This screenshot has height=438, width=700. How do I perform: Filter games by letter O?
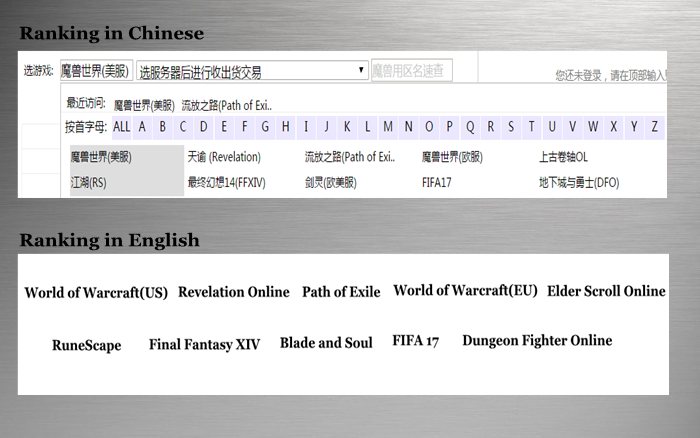coord(429,127)
